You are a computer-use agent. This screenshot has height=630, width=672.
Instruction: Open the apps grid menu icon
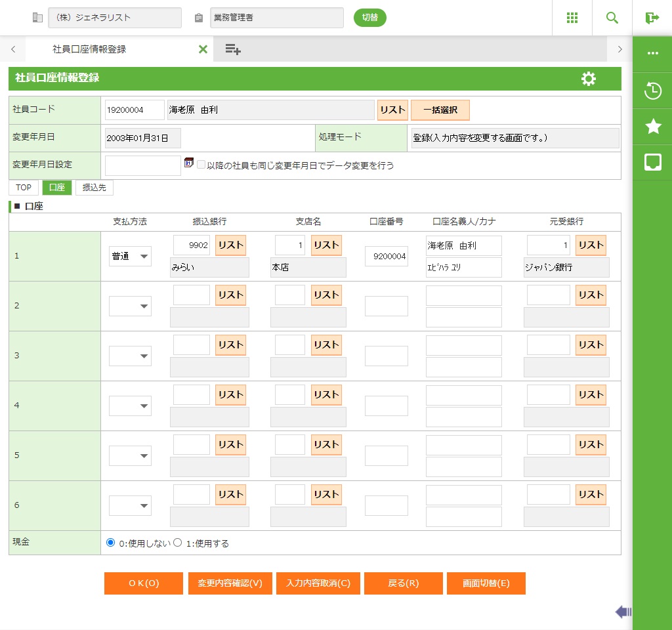point(572,18)
